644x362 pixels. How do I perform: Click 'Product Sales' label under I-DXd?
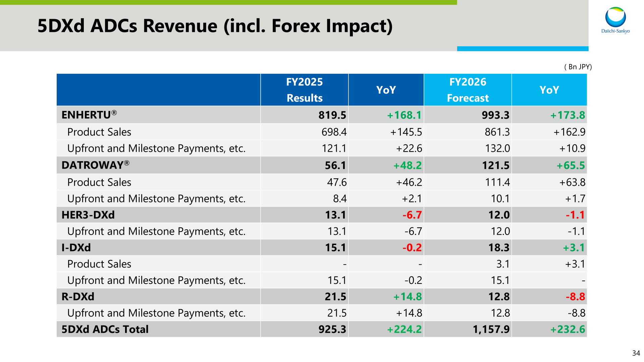pos(99,264)
